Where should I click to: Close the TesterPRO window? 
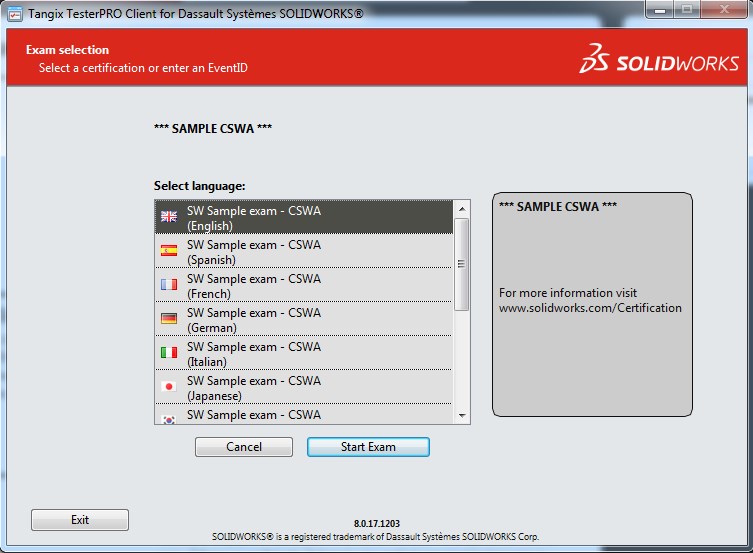pyautogui.click(x=724, y=10)
